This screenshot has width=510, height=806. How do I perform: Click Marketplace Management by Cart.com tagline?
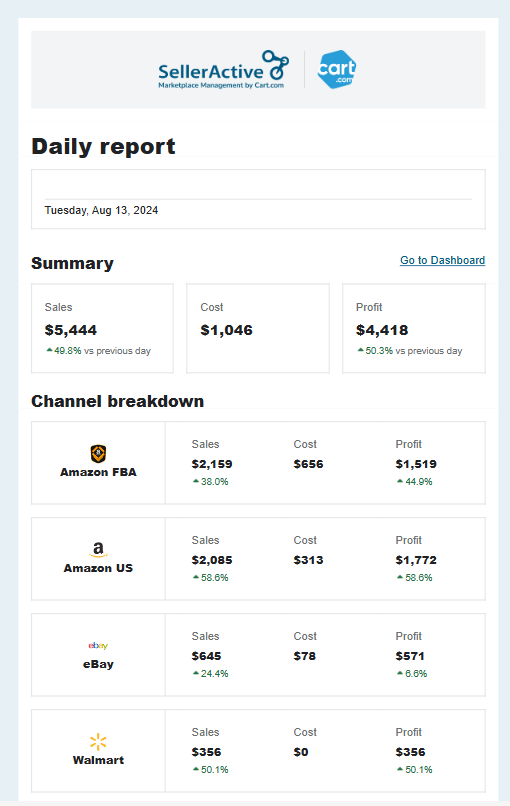[221, 85]
